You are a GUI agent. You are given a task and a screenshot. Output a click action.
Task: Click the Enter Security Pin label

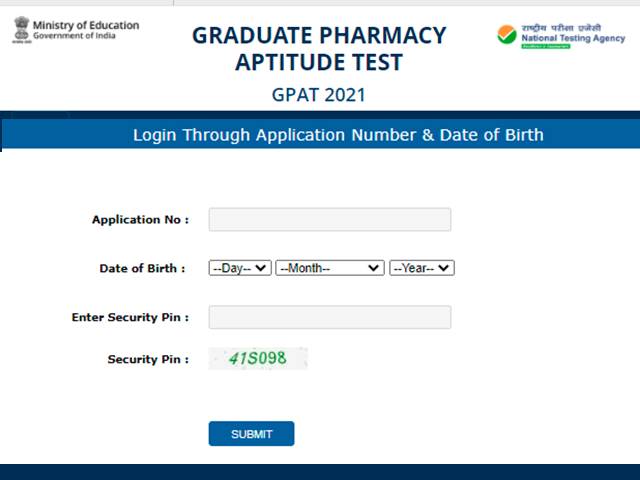point(130,317)
